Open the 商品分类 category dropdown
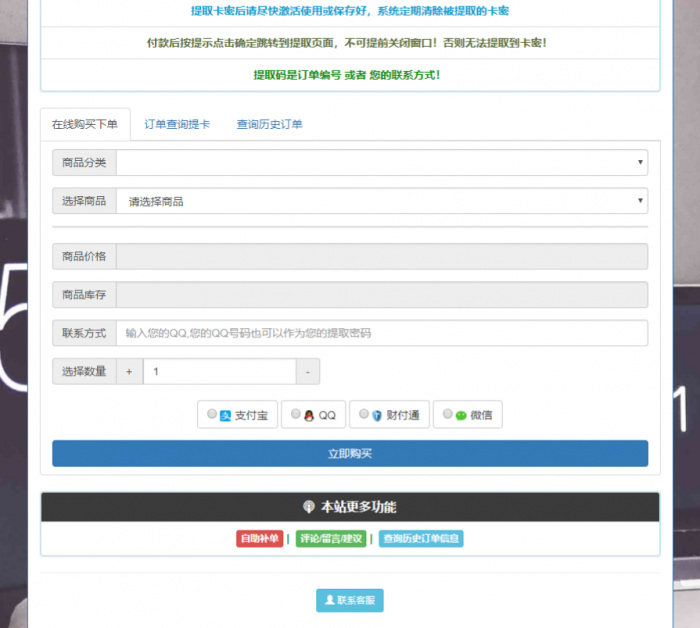 (x=381, y=162)
